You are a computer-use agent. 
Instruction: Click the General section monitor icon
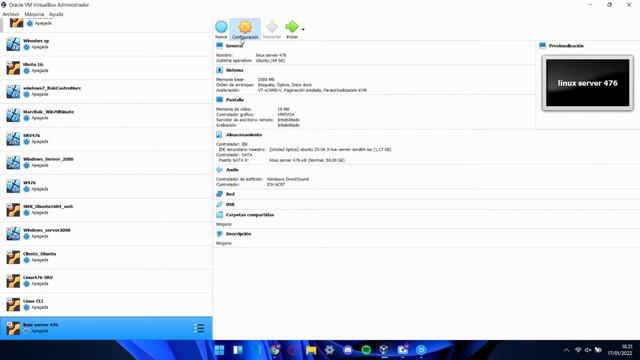coord(219,45)
